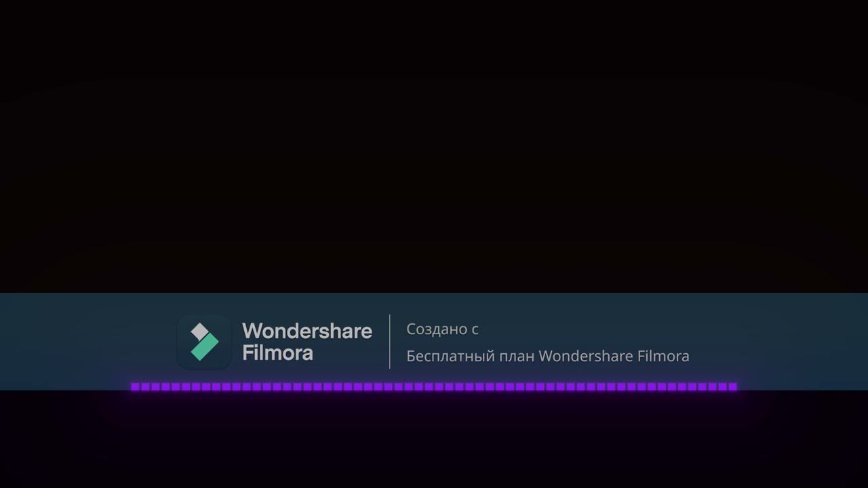Click the "Создано с" caption
The height and width of the screenshot is (488, 868).
(442, 329)
